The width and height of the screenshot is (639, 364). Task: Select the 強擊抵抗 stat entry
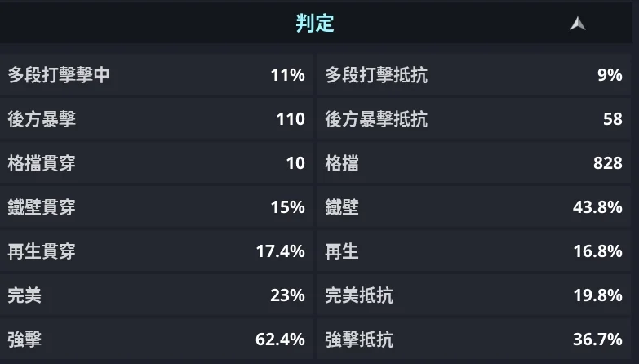click(473, 339)
